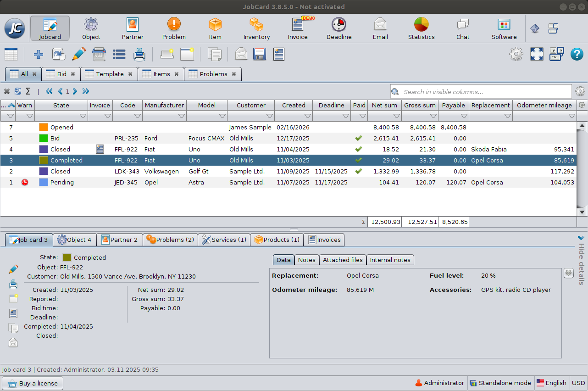
Task: Click the sigma summation icon
Action: [x=28, y=91]
